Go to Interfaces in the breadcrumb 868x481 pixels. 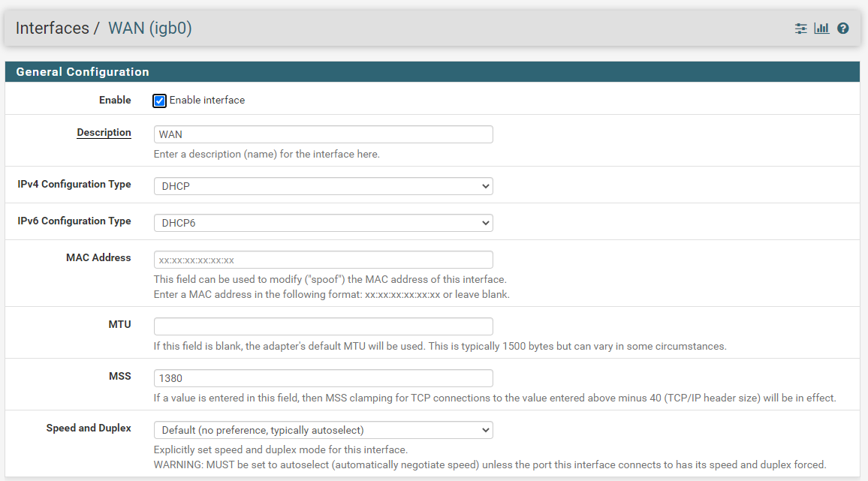(x=52, y=29)
